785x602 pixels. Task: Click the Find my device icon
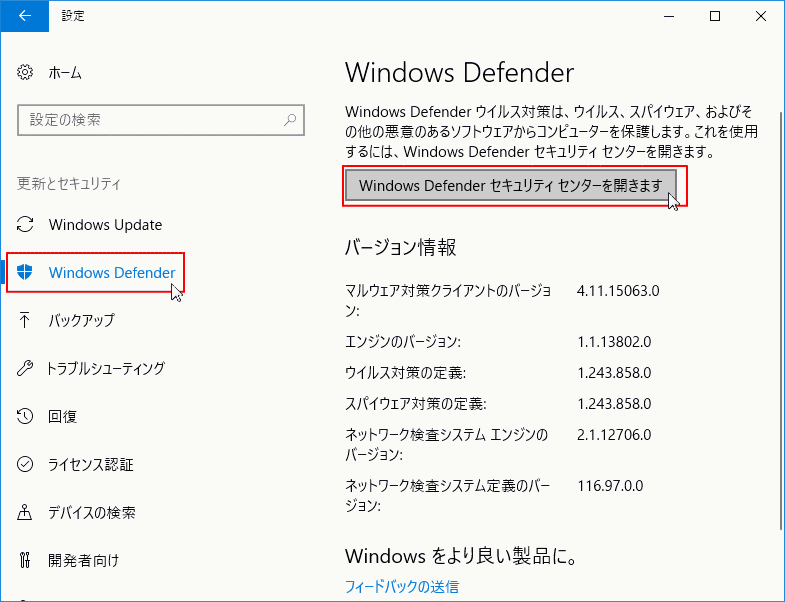click(x=25, y=512)
